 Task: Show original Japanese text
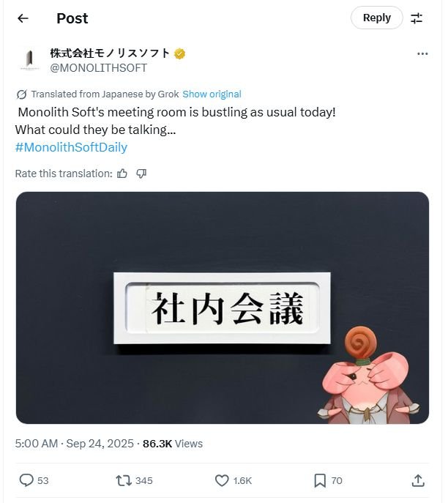coord(212,94)
